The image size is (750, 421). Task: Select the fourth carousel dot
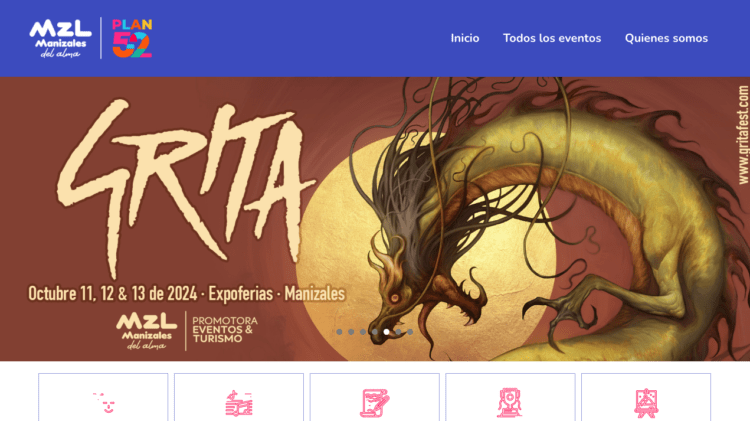click(375, 332)
